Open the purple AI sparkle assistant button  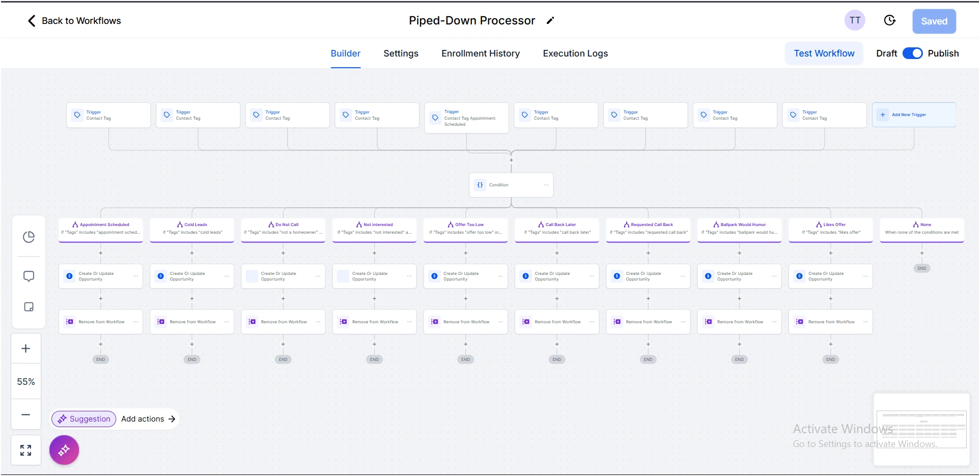click(64, 450)
